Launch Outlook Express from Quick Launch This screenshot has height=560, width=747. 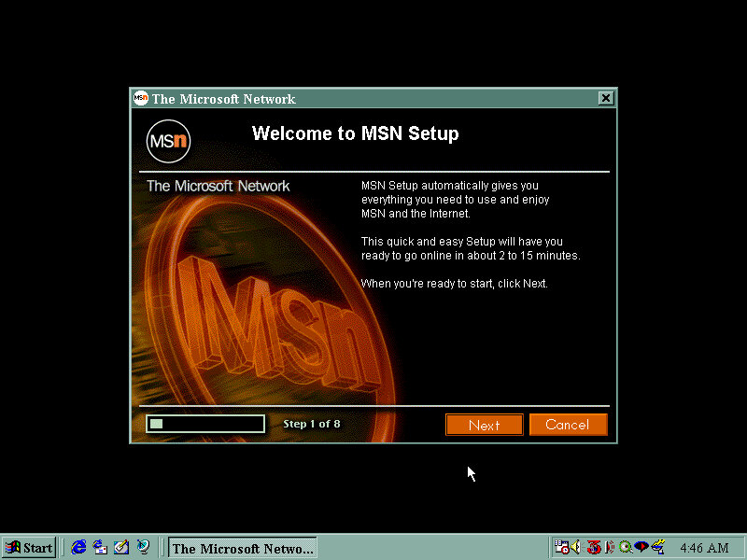[101, 548]
